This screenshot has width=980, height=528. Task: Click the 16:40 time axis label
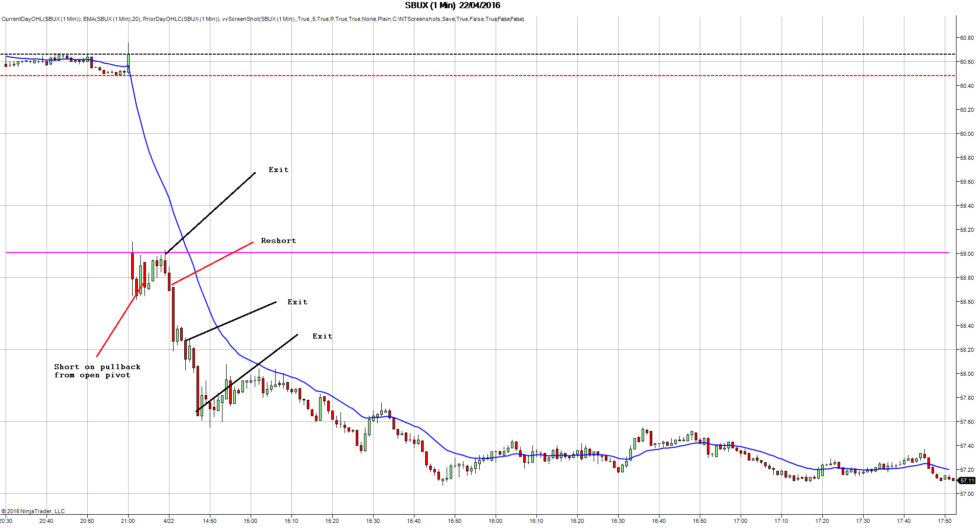658,521
